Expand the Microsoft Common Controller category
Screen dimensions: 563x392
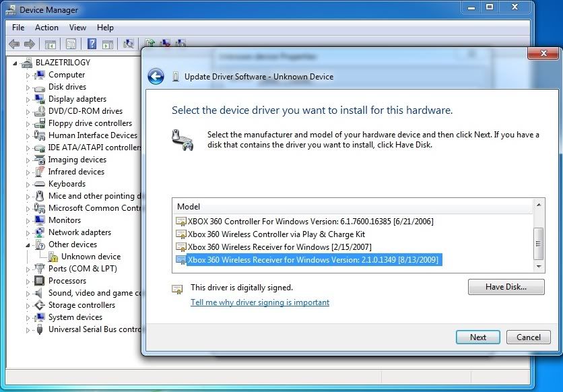(28, 209)
